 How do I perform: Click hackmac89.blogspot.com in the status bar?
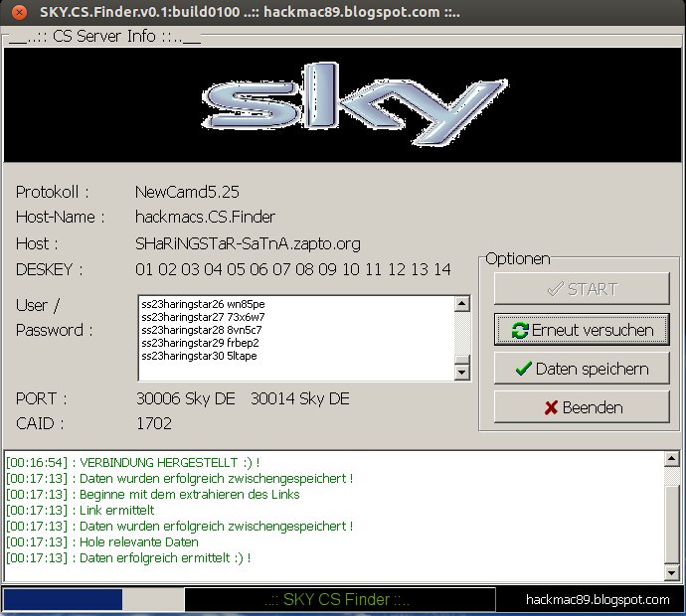(x=598, y=599)
